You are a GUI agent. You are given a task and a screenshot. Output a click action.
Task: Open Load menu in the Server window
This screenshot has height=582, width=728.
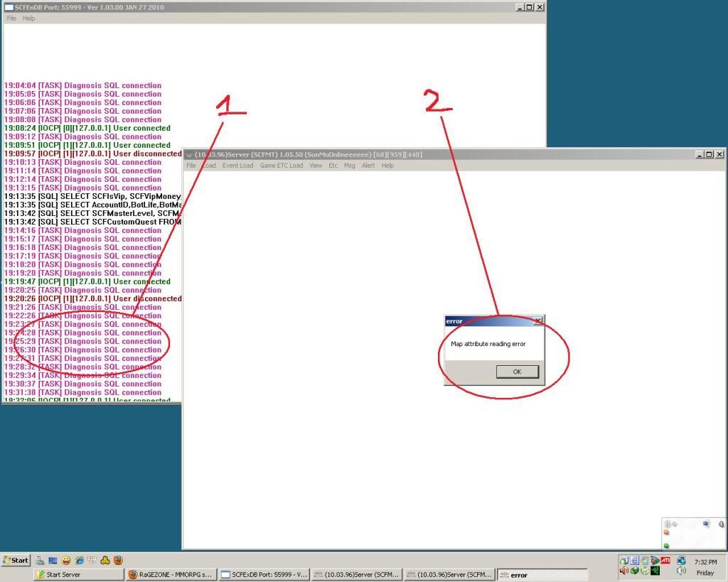coord(209,166)
